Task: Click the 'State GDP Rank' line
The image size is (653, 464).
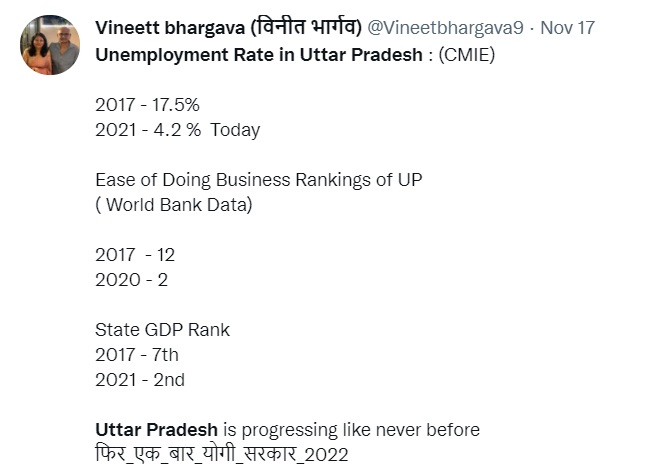Action: pos(162,330)
